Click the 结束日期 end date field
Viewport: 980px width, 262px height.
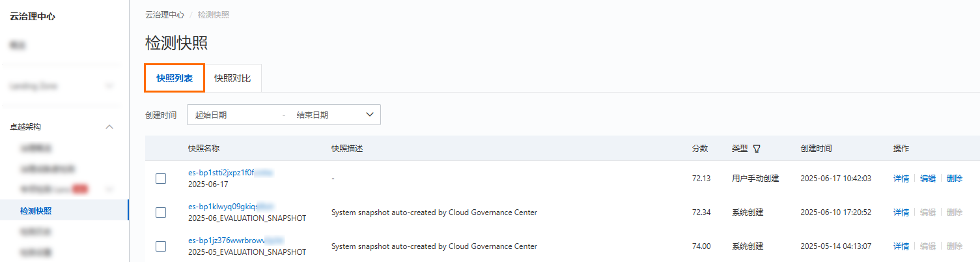click(x=326, y=115)
